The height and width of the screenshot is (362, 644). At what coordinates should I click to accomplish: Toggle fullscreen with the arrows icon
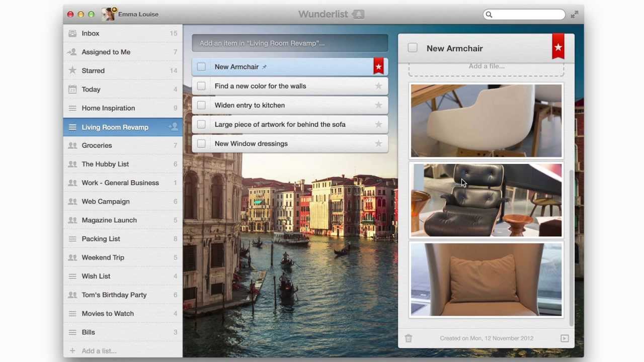coord(575,15)
